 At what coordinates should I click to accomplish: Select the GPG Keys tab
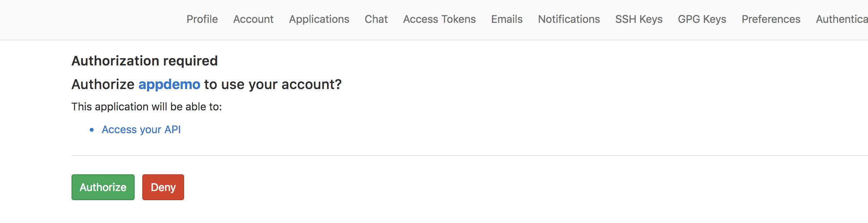(702, 19)
